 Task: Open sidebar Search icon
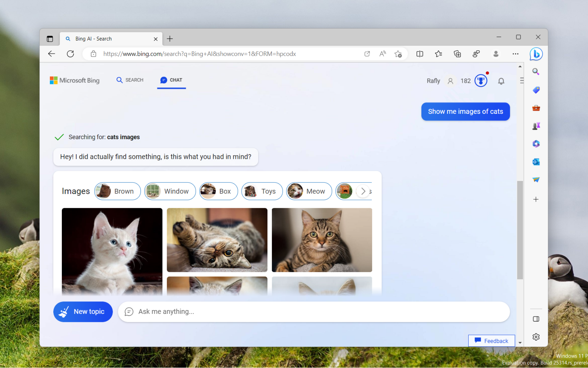pos(536,72)
